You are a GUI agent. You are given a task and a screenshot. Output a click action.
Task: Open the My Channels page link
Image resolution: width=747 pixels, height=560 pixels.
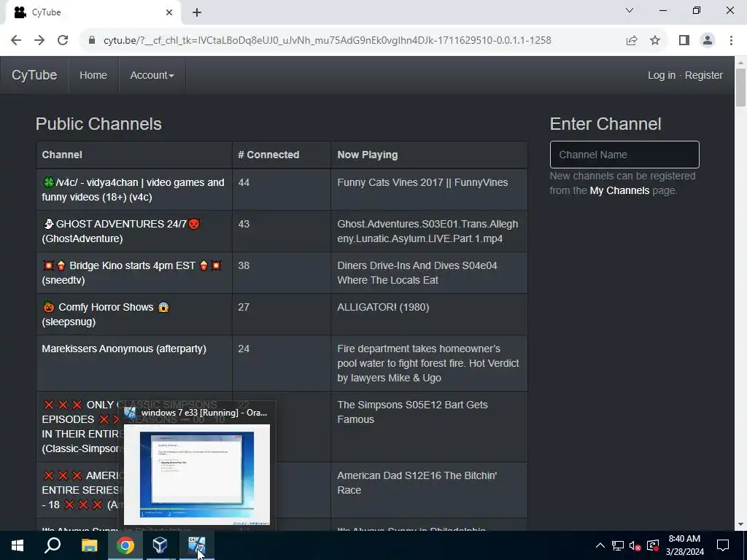(x=619, y=190)
